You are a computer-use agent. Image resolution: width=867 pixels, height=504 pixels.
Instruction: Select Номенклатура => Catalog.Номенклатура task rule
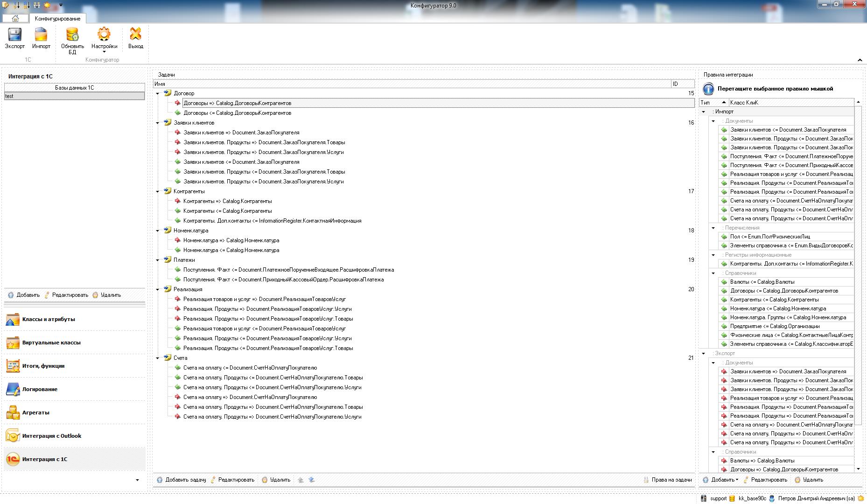(x=231, y=240)
